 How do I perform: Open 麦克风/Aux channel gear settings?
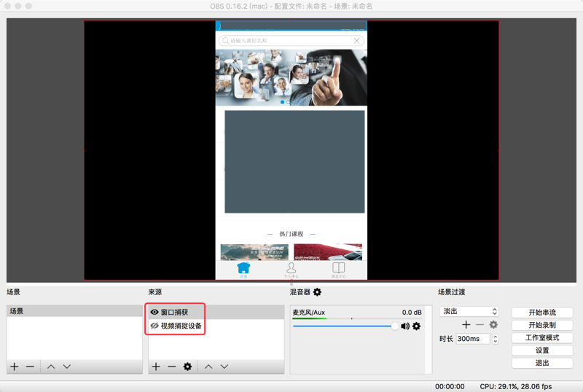(x=417, y=326)
